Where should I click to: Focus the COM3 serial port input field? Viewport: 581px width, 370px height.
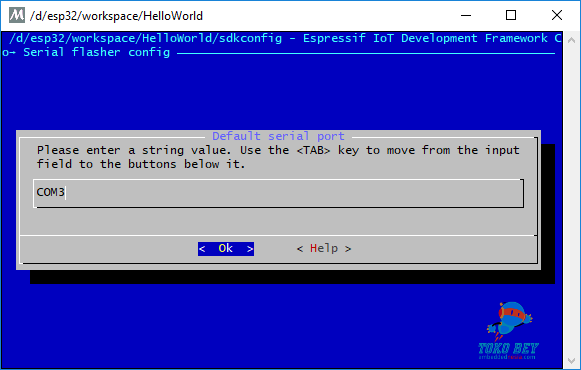pos(279,193)
